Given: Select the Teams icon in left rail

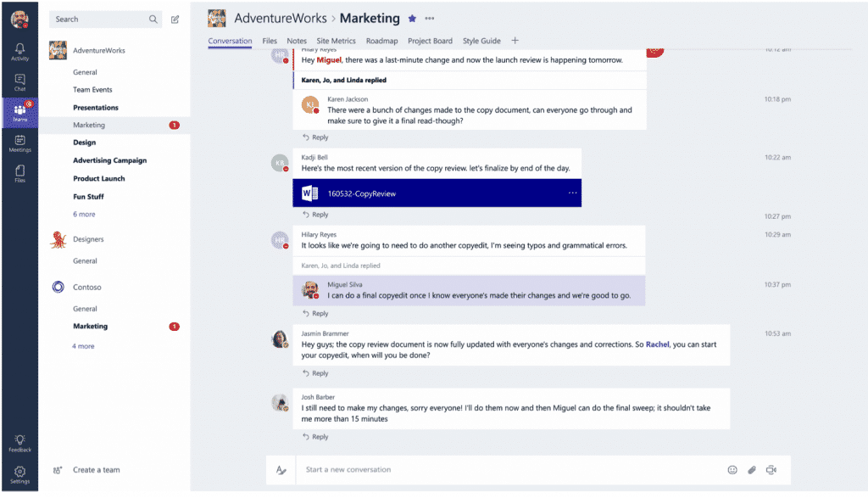Looking at the screenshot, I should click(20, 113).
